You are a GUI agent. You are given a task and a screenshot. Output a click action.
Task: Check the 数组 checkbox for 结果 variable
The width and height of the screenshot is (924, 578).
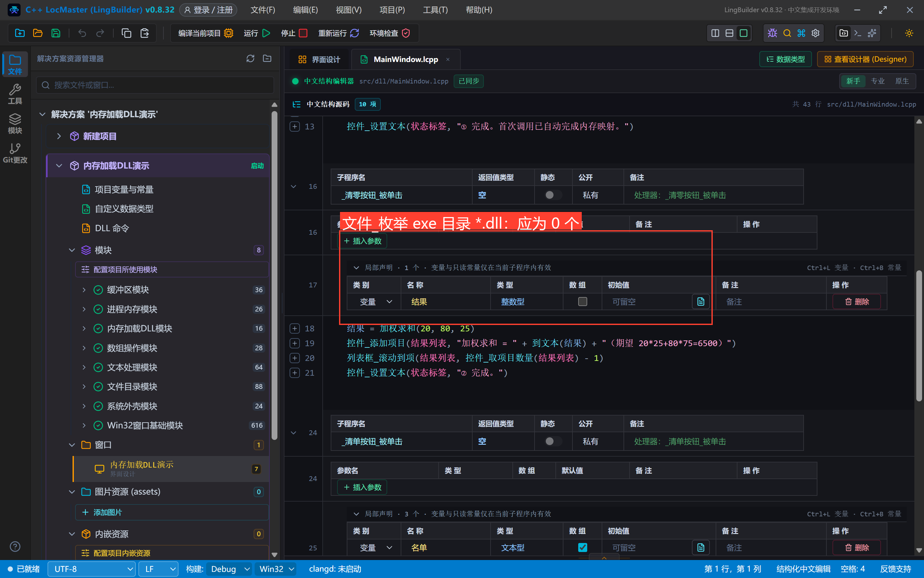(582, 302)
